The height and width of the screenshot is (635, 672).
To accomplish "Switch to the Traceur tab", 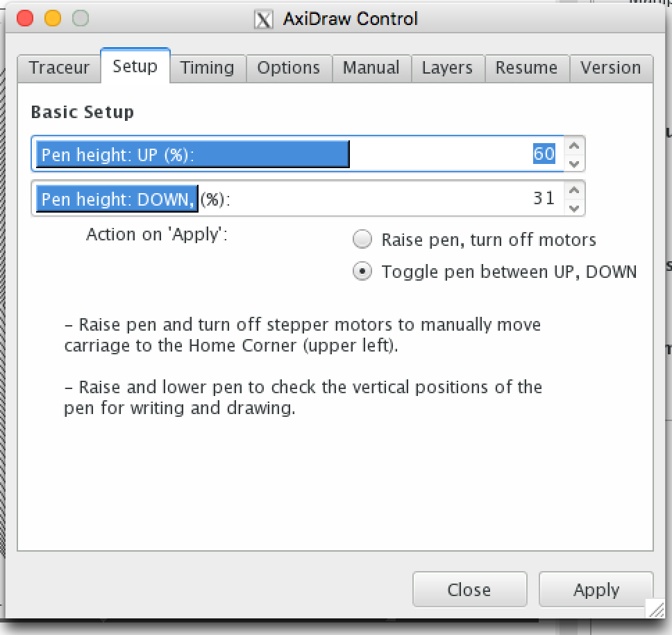I will point(59,68).
